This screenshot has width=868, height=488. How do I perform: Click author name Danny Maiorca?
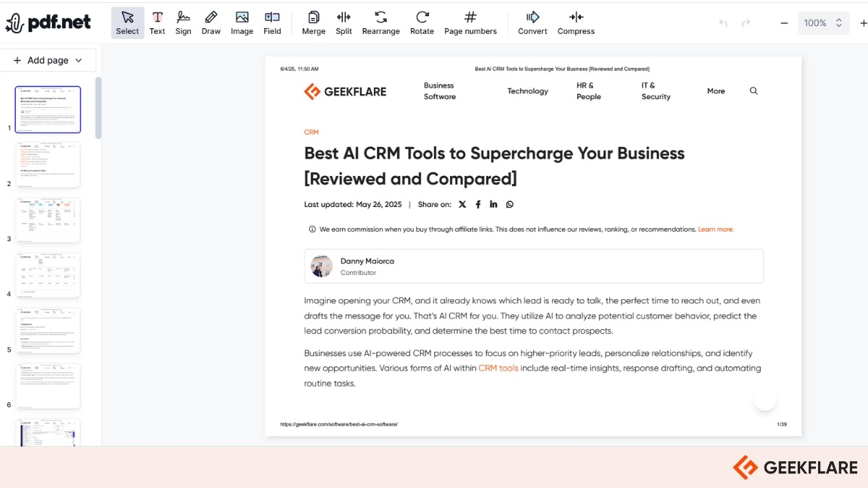(x=367, y=261)
